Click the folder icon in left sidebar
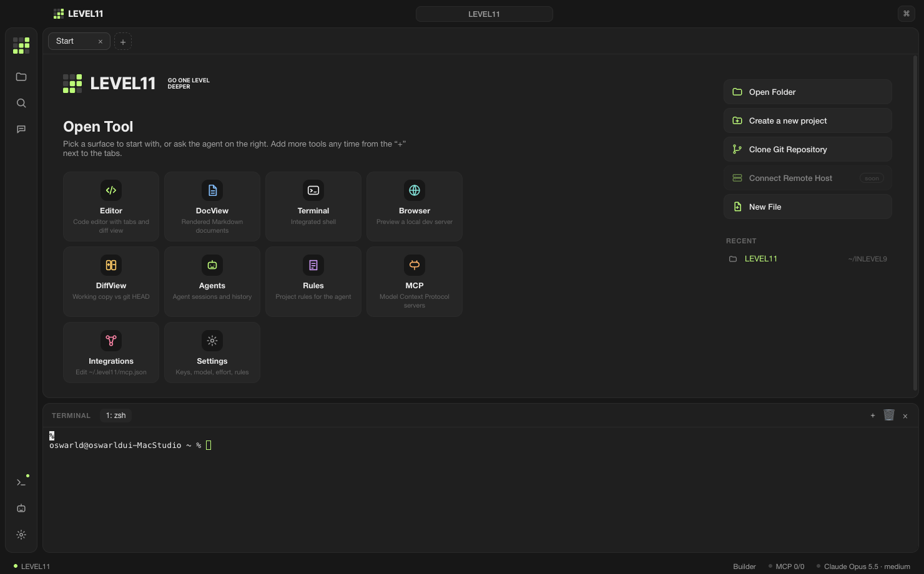Screen dimensions: 924x574 [x=21, y=77]
